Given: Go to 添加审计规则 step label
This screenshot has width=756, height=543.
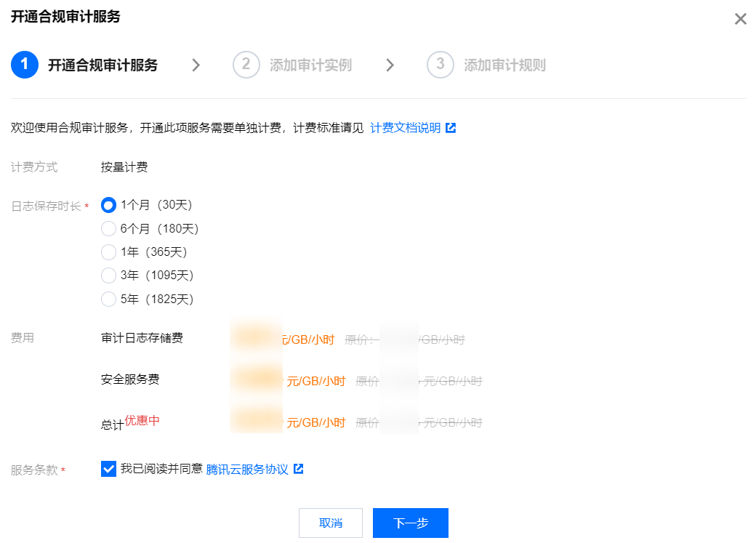Looking at the screenshot, I should 504,65.
